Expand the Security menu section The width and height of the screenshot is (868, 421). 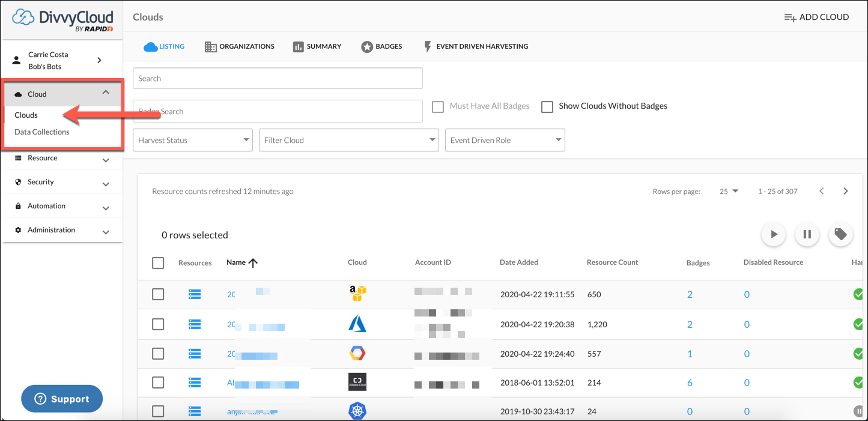point(62,182)
